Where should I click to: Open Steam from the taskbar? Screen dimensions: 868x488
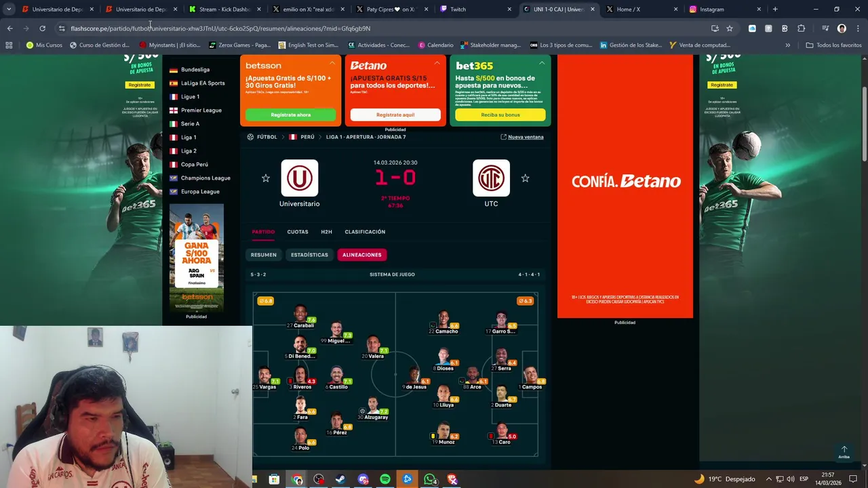(340, 479)
